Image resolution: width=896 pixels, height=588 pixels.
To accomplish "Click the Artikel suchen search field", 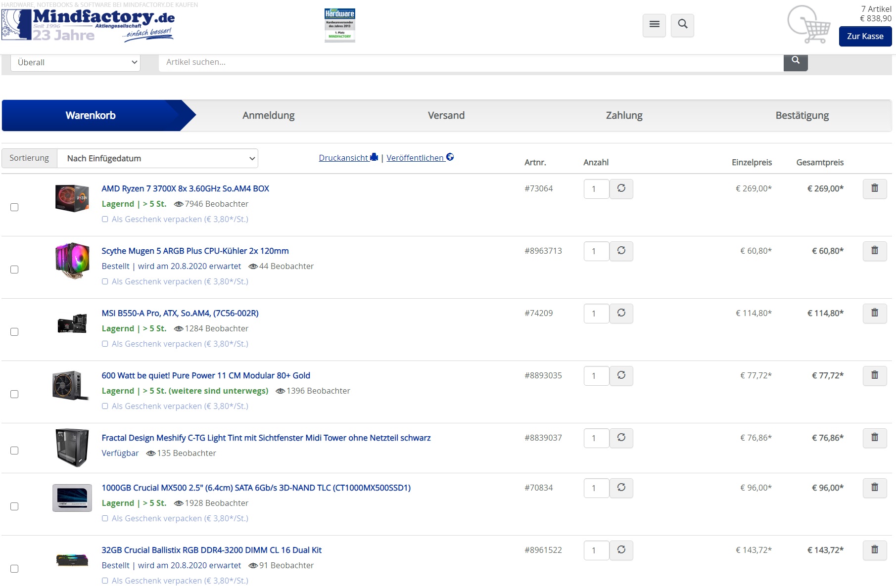I will [x=471, y=62].
